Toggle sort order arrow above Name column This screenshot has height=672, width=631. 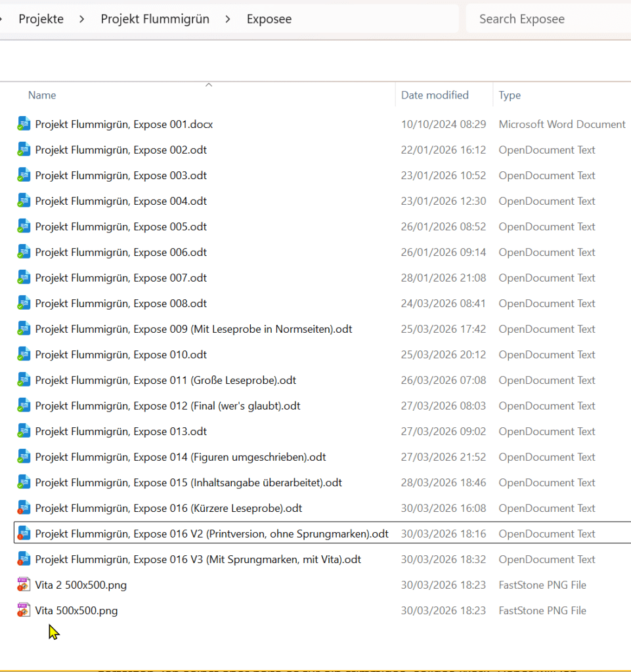[x=209, y=85]
